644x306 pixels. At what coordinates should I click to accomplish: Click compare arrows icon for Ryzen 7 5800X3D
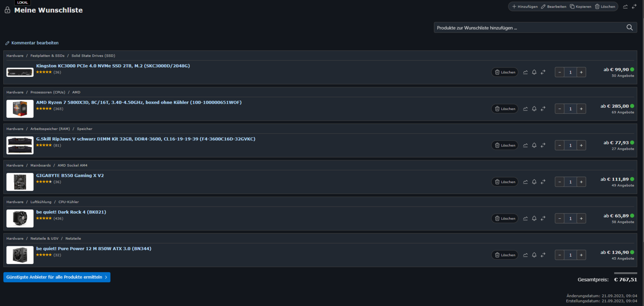(x=543, y=109)
